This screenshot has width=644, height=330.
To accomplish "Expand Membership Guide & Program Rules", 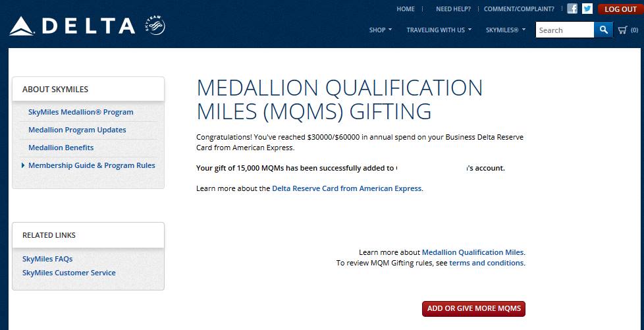I will point(92,165).
